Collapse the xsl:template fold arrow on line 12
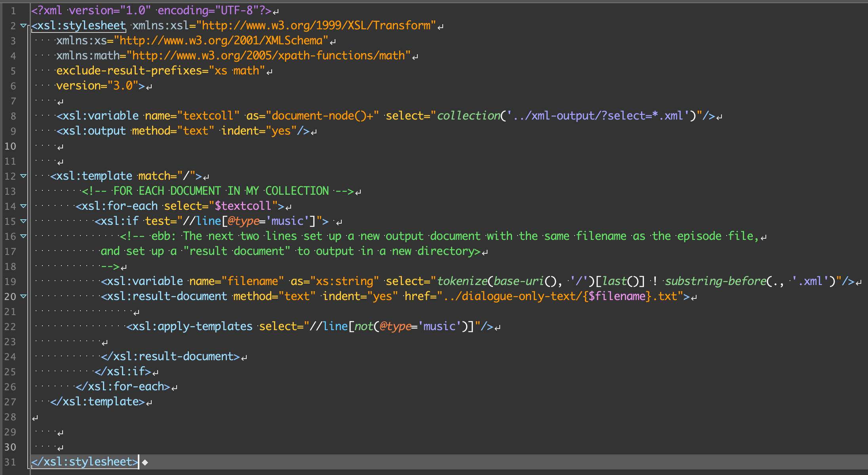This screenshot has height=475, width=868. (23, 176)
